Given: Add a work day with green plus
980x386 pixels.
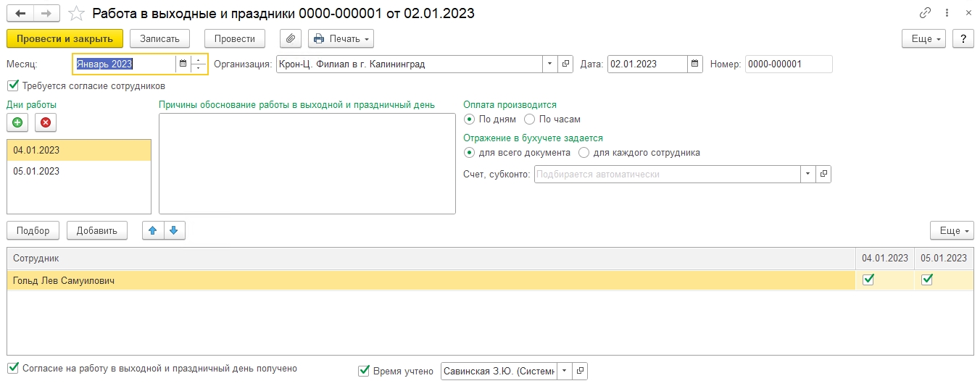Looking at the screenshot, I should [x=17, y=123].
